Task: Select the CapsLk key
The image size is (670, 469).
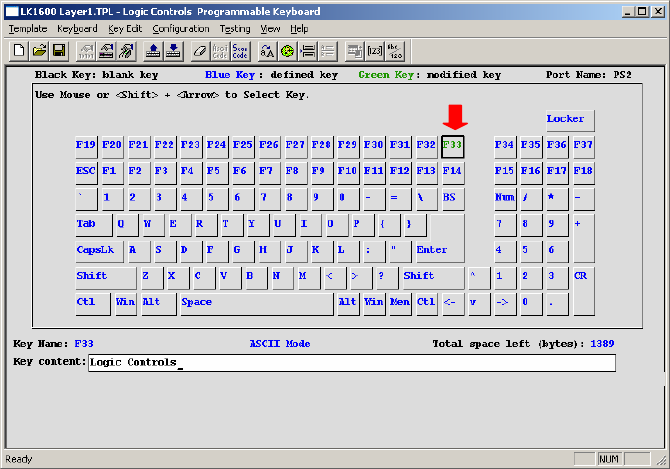Action: tap(98, 250)
